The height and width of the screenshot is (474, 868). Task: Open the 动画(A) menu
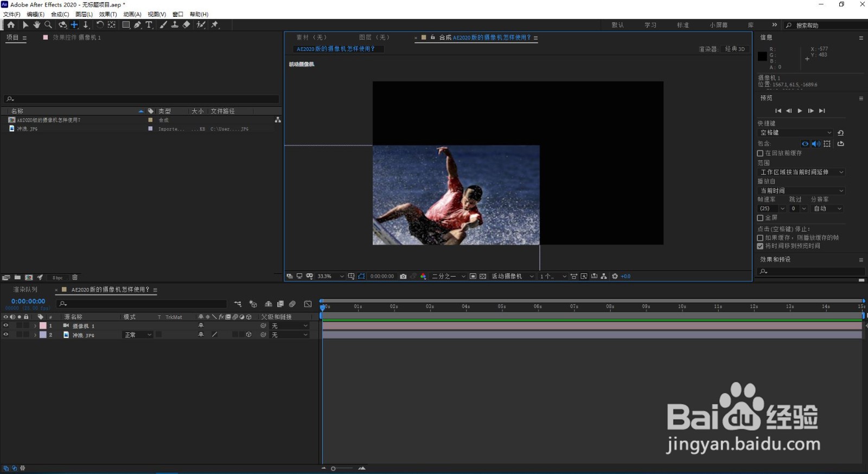132,14
